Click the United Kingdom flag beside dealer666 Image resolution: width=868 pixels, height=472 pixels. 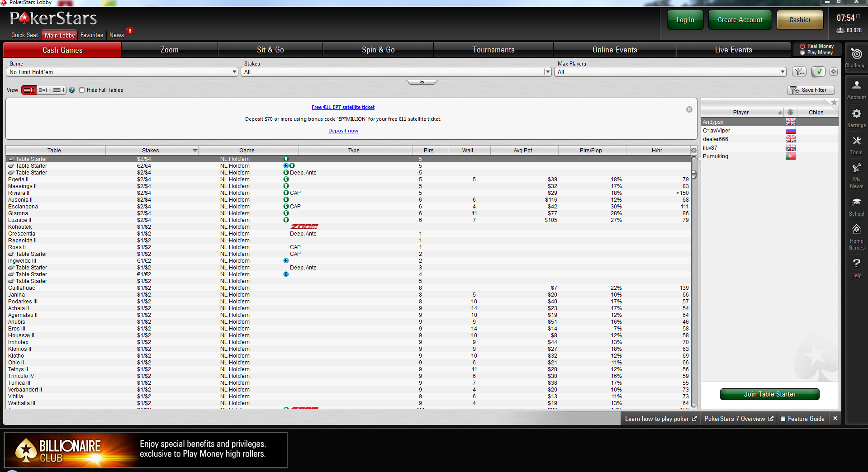(790, 139)
